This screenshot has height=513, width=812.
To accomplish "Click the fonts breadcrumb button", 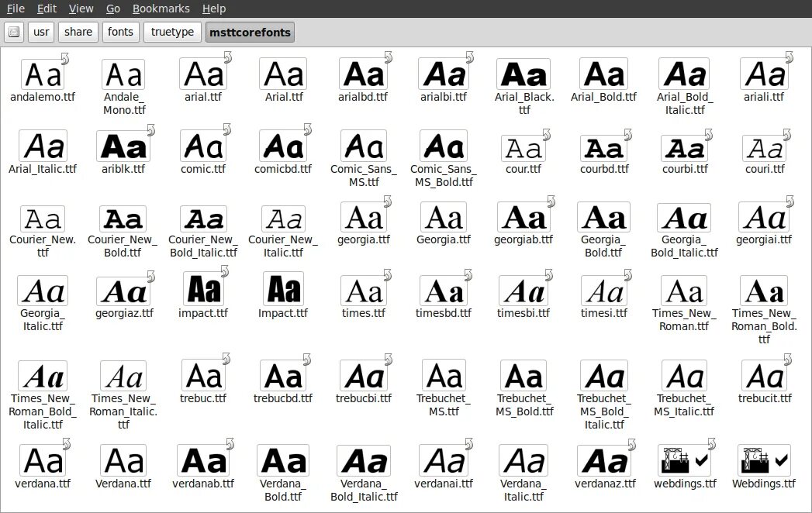I will point(121,32).
